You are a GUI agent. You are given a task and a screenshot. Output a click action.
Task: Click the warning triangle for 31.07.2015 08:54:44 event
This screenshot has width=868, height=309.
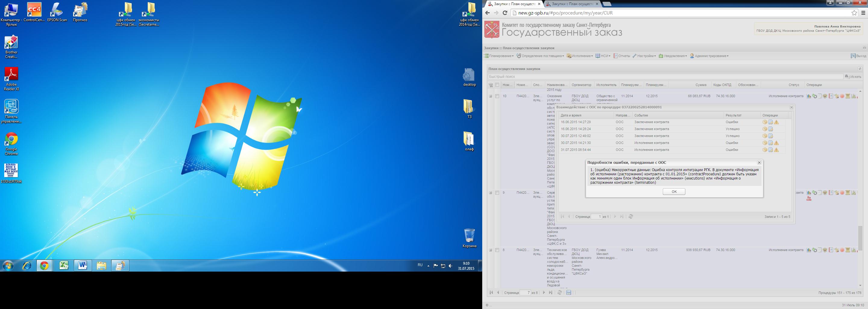[776, 150]
